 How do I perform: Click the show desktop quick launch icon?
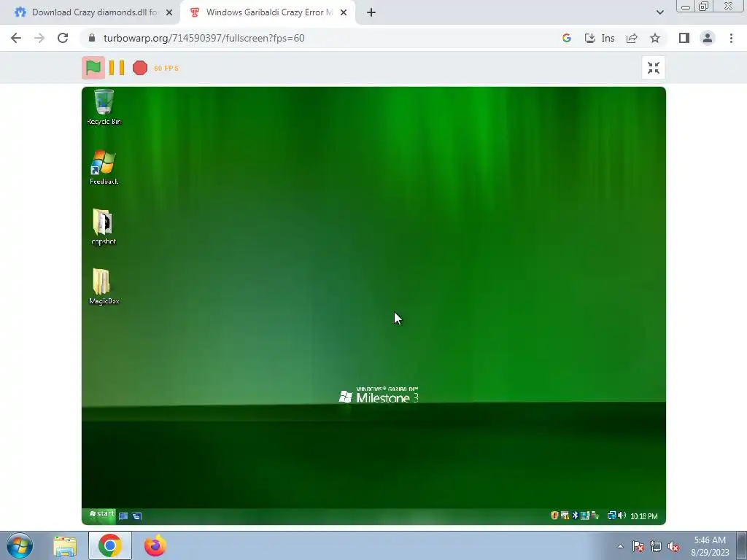click(123, 516)
